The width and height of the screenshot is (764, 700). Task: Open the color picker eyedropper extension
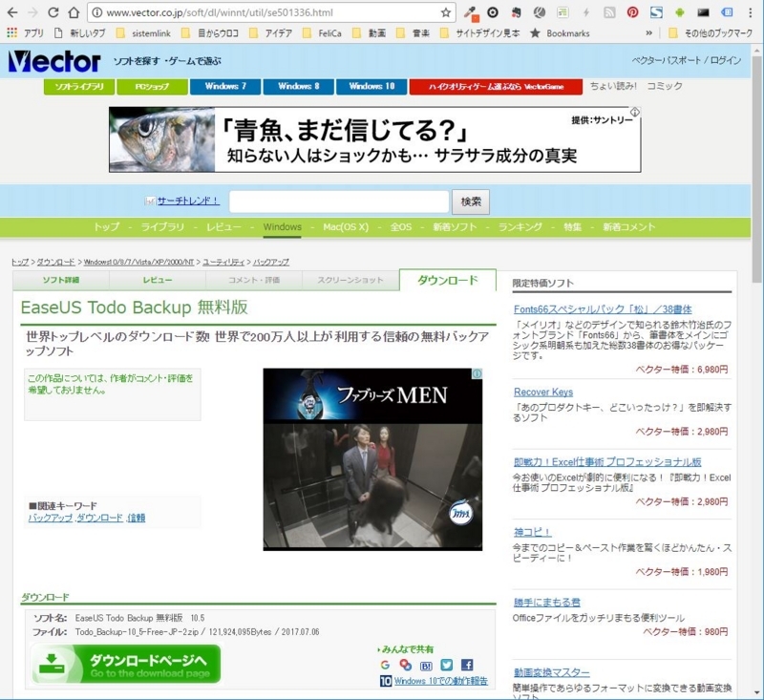click(x=470, y=12)
